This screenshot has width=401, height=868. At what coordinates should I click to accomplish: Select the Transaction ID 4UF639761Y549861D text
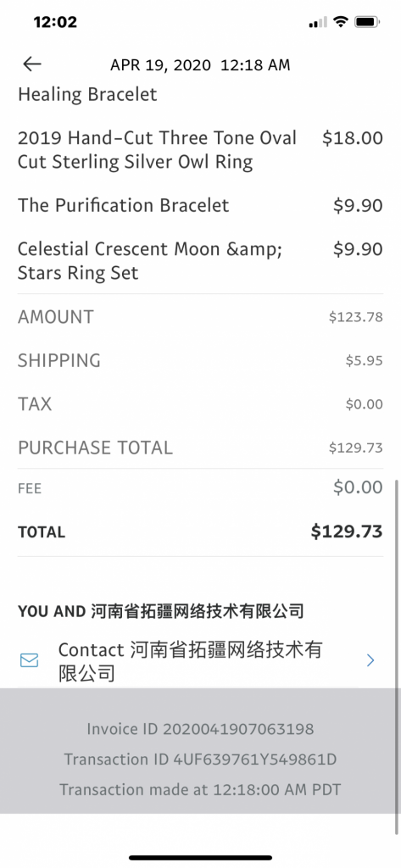tap(200, 759)
